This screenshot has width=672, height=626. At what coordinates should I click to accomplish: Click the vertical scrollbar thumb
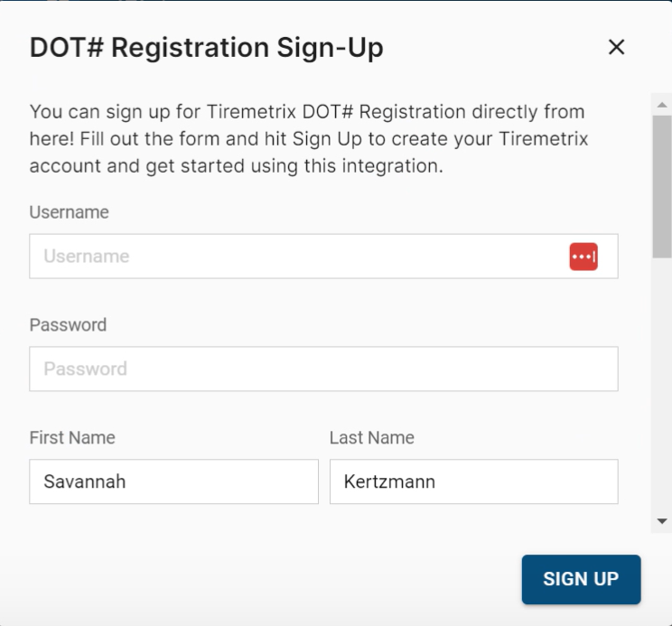tap(662, 186)
